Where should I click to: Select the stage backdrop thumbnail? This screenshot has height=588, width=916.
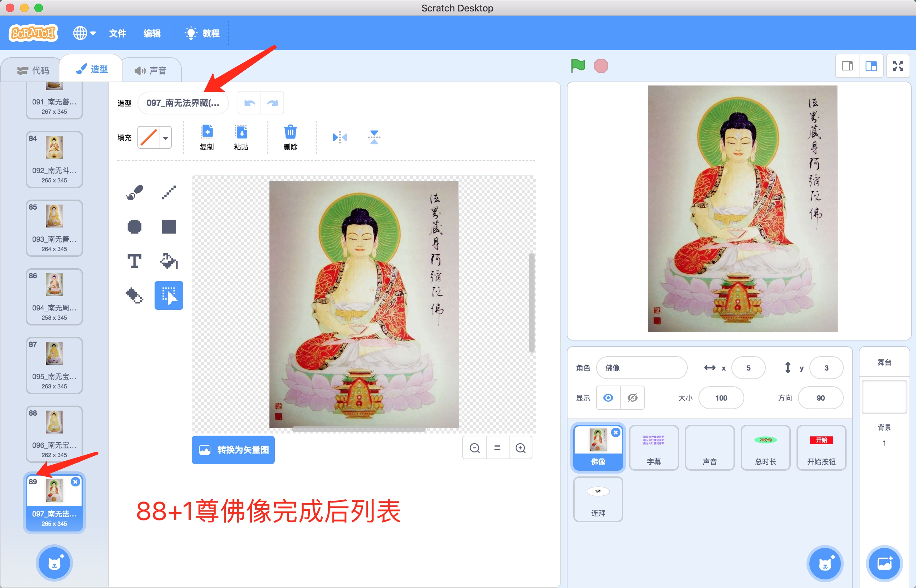click(884, 397)
